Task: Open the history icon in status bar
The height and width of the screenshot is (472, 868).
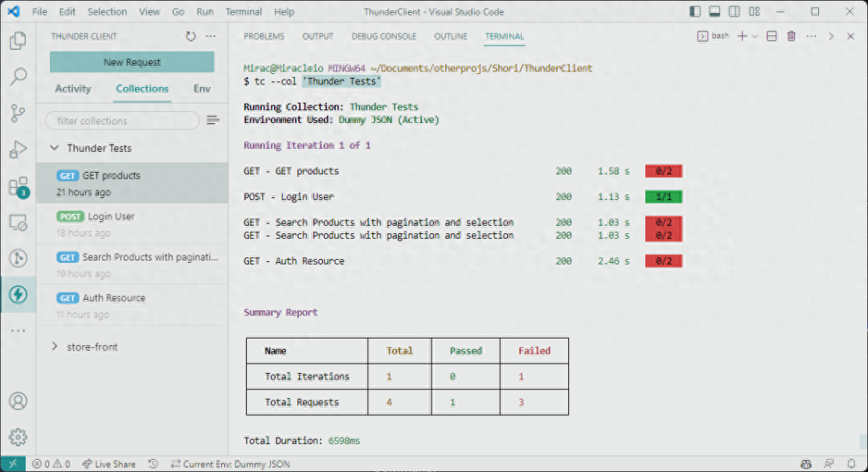Action: coord(154,464)
